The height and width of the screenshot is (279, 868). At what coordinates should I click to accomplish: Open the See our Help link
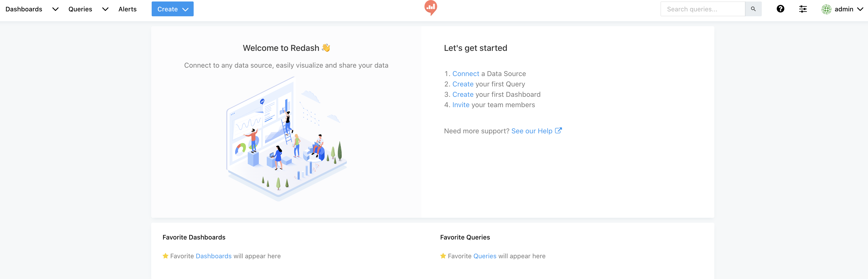(x=532, y=131)
